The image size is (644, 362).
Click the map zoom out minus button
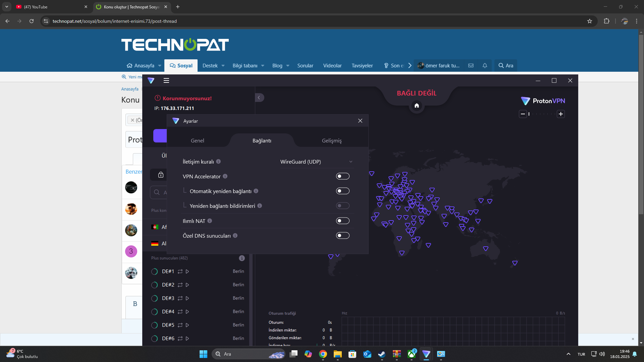pos(523,114)
